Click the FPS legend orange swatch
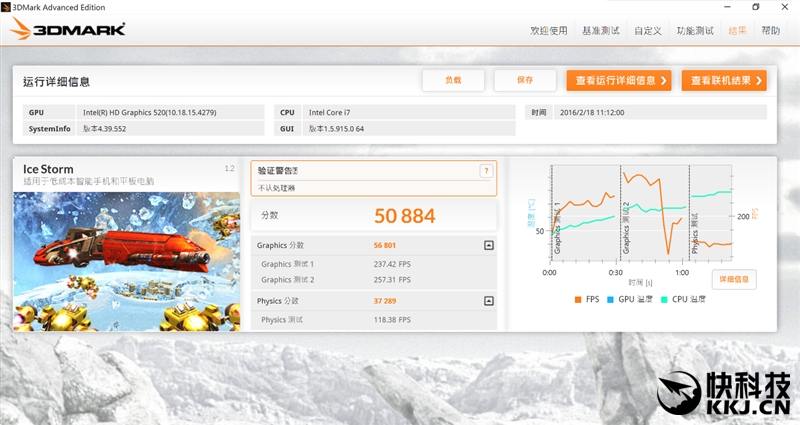Image resolution: width=800 pixels, height=425 pixels. (578, 299)
